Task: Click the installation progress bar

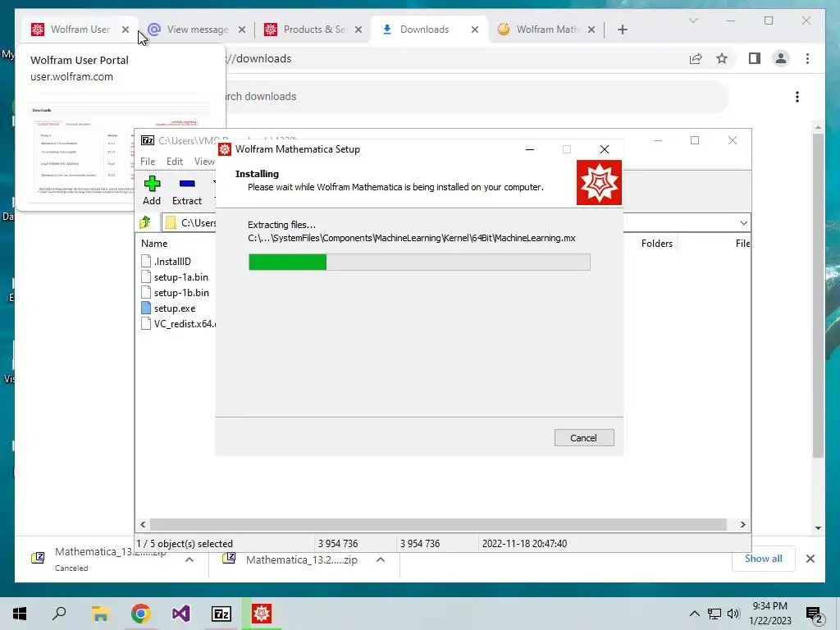Action: pos(419,262)
